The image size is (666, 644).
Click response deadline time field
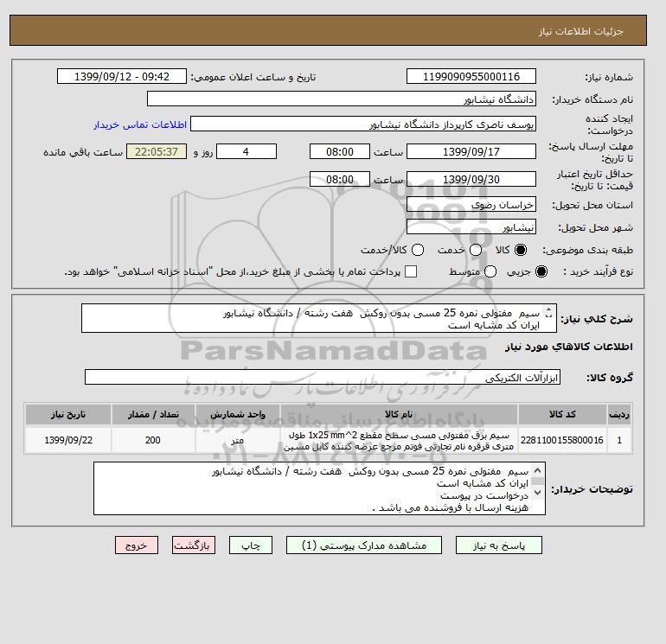coord(340,151)
